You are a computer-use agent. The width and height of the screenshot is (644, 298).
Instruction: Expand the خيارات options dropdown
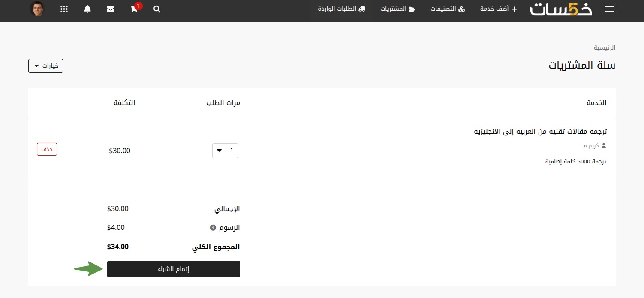click(x=46, y=66)
